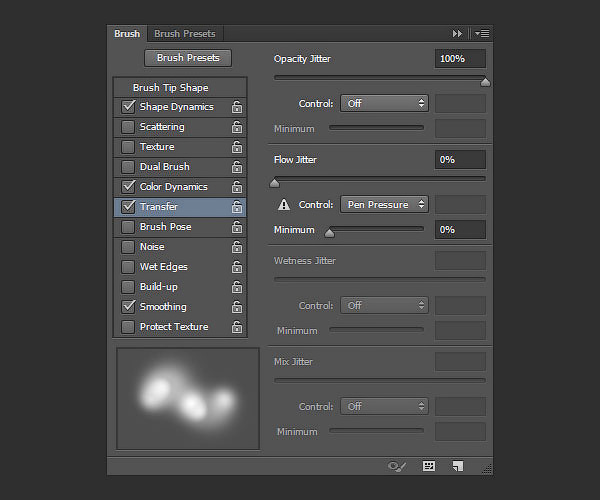
Task: Uncheck the Smoothing checkbox
Action: [128, 306]
